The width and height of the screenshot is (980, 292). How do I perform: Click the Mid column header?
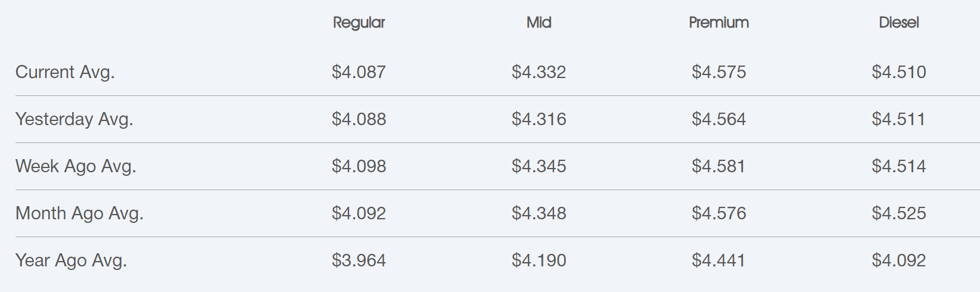click(539, 23)
